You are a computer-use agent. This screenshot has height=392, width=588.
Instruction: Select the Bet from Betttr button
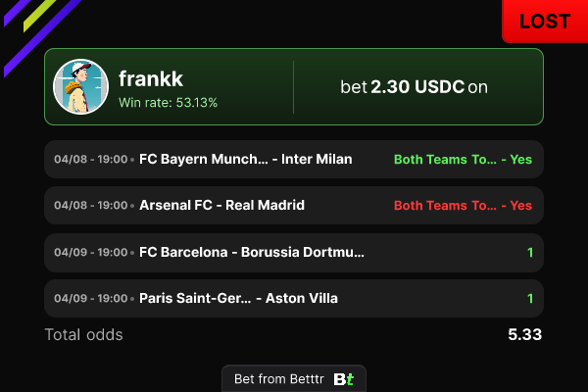(x=294, y=378)
